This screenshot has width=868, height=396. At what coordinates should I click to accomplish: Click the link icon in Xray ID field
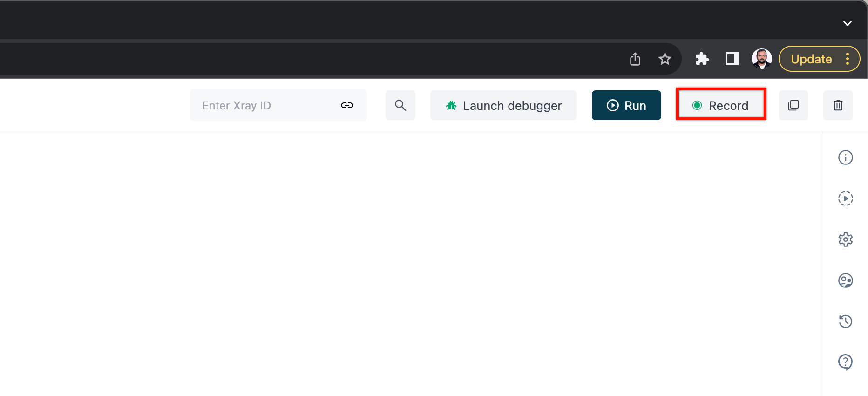[347, 105]
